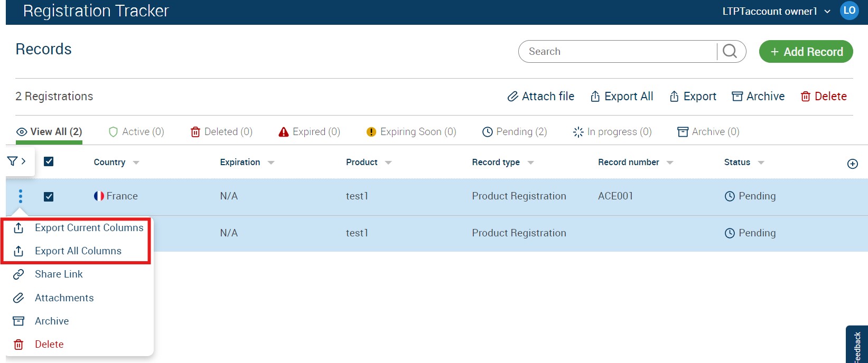Image resolution: width=868 pixels, height=363 pixels.
Task: Click the Attachments paperclip icon in menu
Action: tap(18, 298)
